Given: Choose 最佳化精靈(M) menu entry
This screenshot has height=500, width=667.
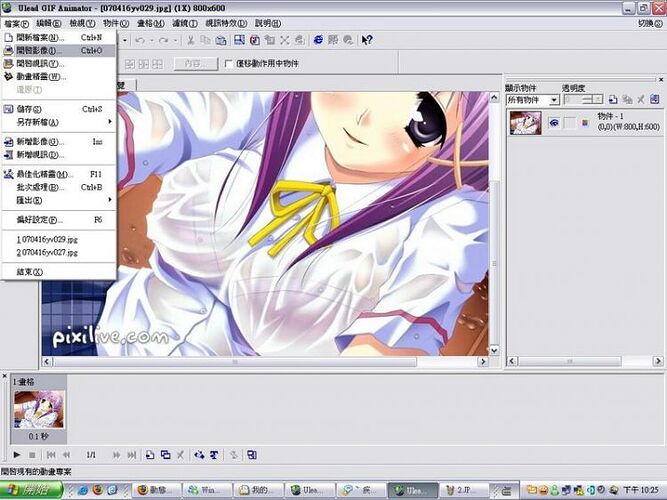Looking at the screenshot, I should pos(59,174).
